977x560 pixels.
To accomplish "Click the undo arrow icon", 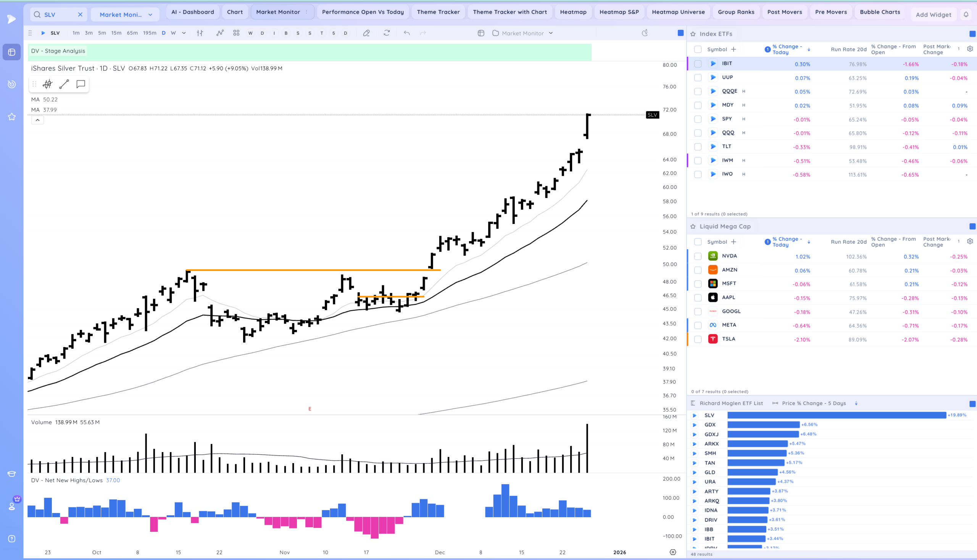I will (x=407, y=33).
